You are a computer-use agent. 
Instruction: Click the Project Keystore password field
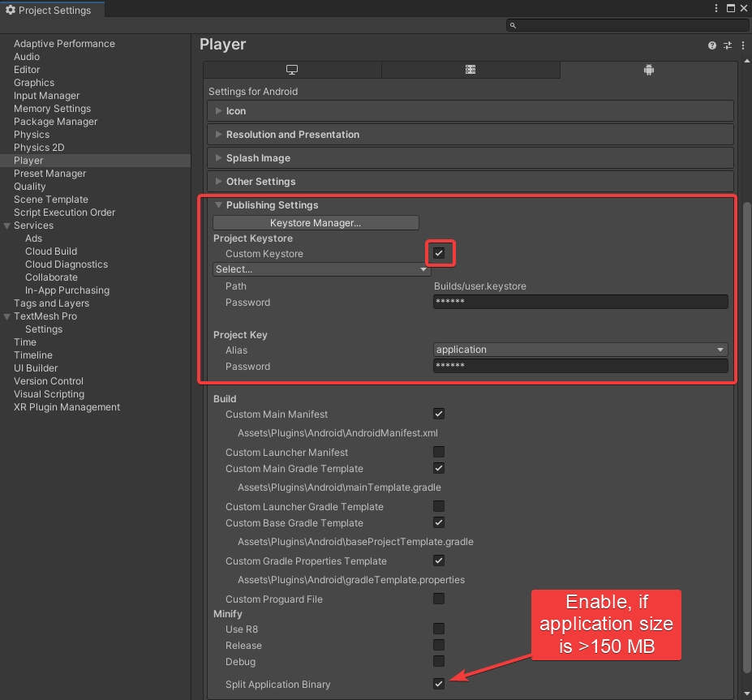tap(580, 302)
